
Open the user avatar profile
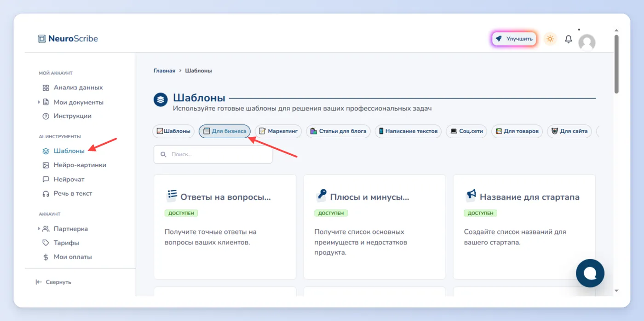point(586,42)
